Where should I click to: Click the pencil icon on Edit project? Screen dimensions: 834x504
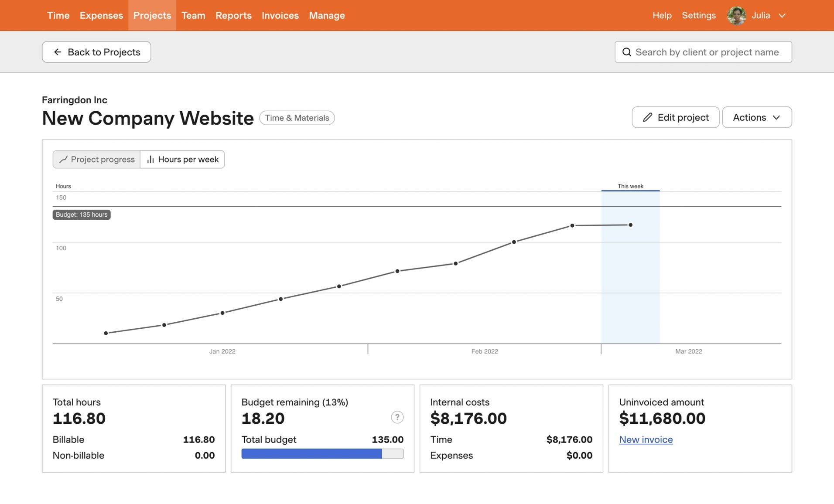[x=648, y=118]
